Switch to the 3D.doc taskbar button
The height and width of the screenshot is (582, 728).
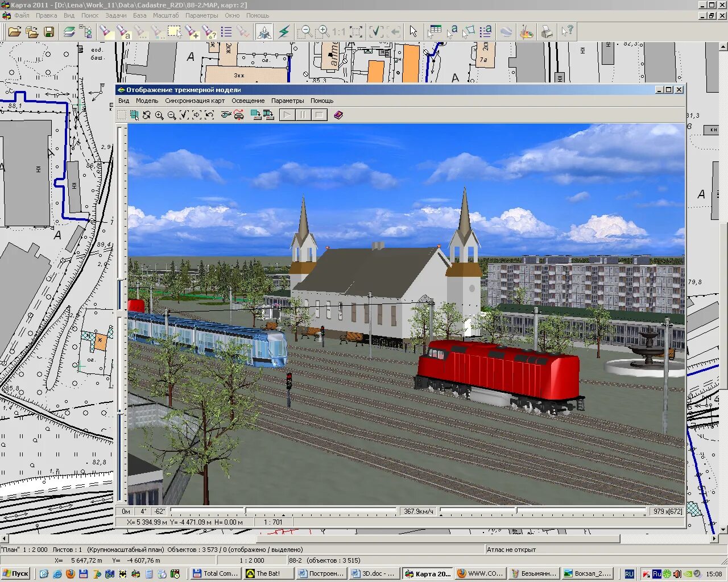(374, 573)
